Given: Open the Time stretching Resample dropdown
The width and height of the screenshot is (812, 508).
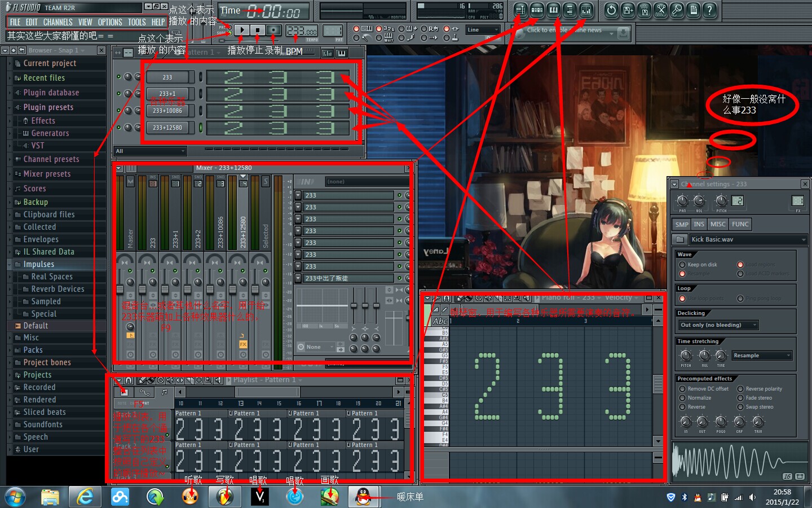Looking at the screenshot, I should pos(762,356).
